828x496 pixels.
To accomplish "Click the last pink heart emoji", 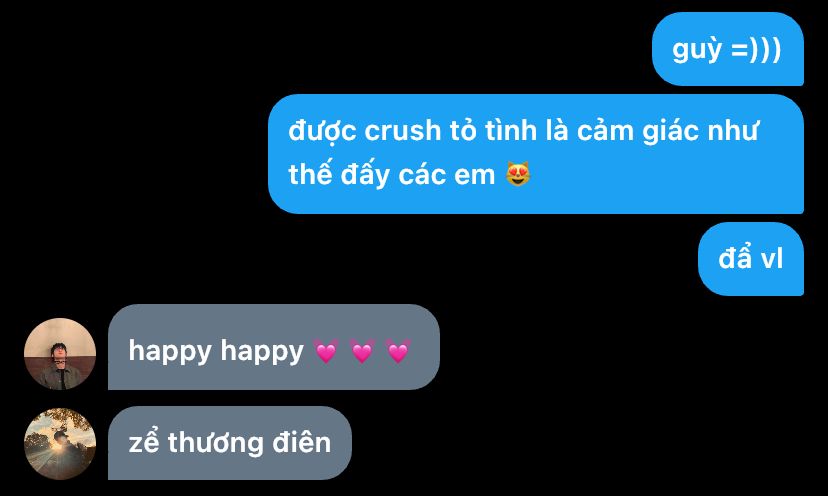I will (x=398, y=351).
